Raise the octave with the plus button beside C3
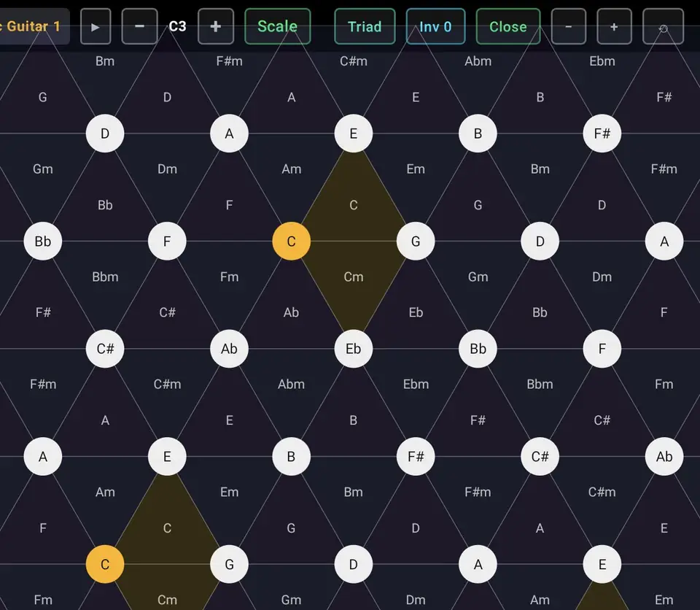 click(x=216, y=26)
